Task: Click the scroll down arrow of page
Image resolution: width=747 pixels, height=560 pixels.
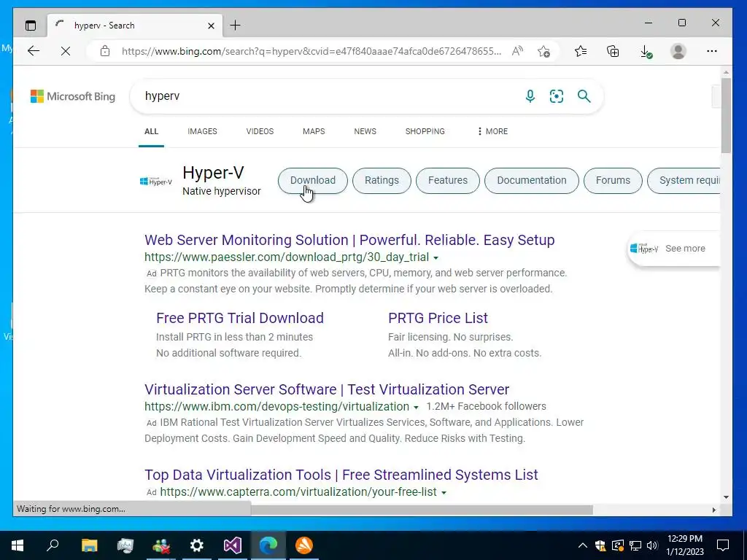Action: [726, 497]
